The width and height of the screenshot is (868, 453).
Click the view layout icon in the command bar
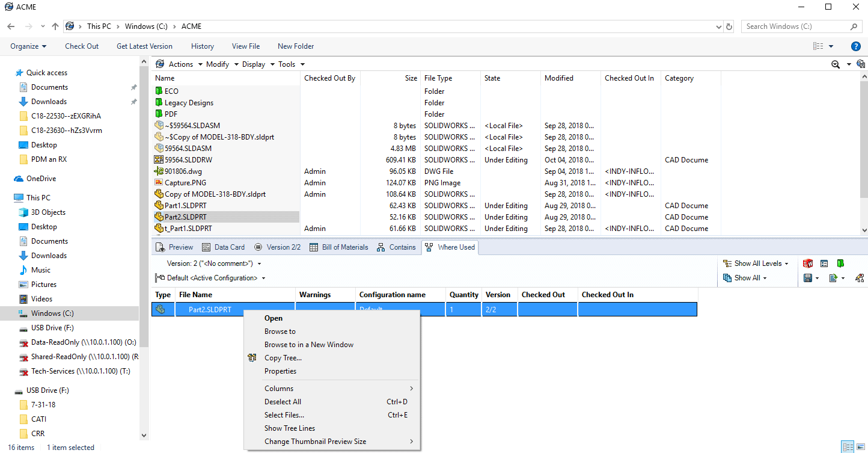[x=818, y=46]
